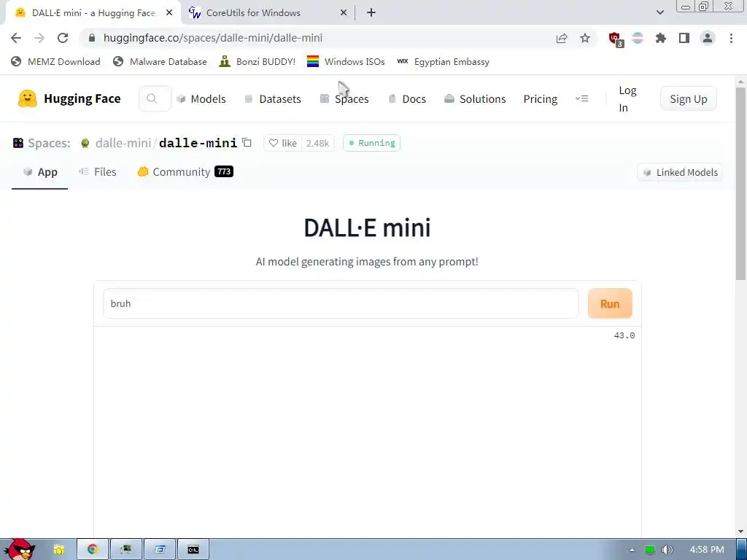Close the DALL·E mini tab
This screenshot has height=560, width=747.
click(169, 13)
